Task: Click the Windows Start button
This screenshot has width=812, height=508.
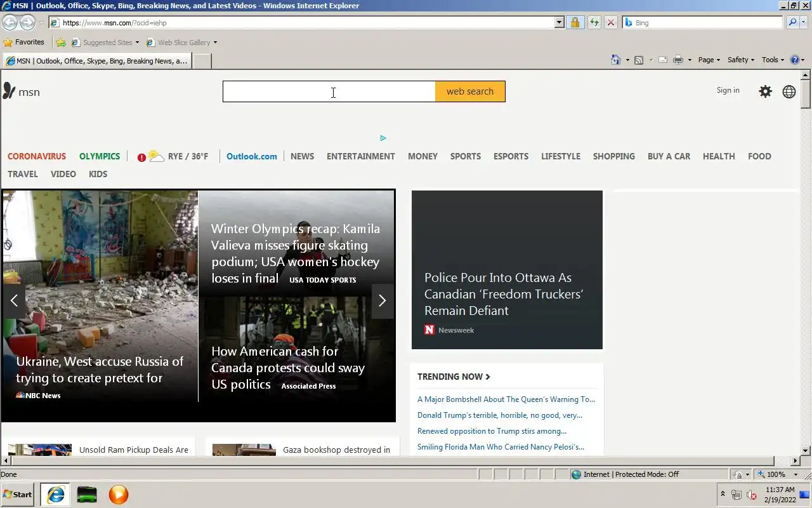Action: 17,494
